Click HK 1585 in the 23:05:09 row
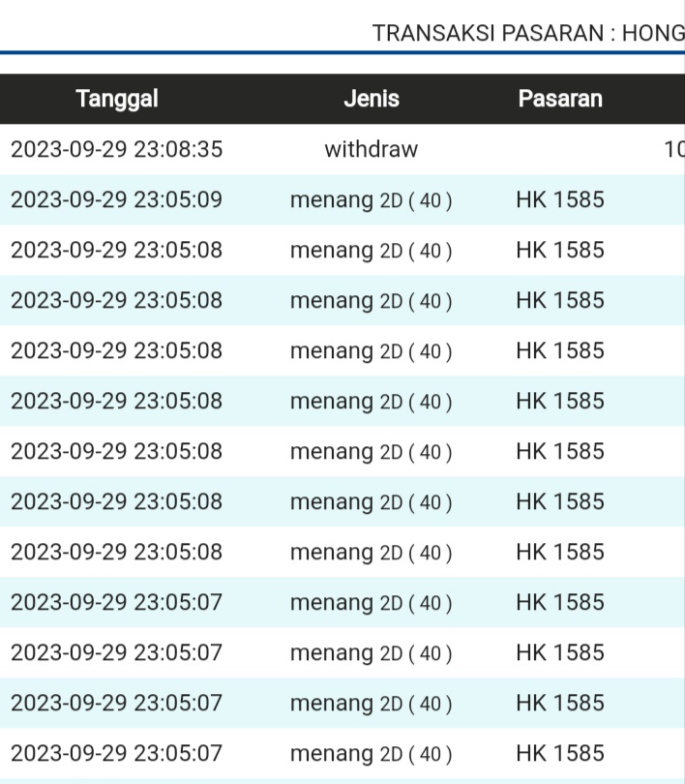The height and width of the screenshot is (784, 685). click(560, 200)
